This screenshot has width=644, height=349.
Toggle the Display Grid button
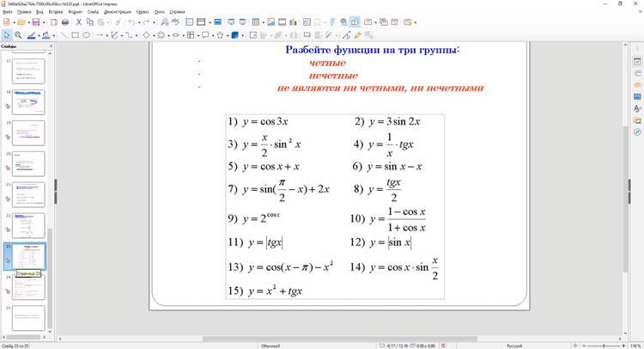(187, 21)
